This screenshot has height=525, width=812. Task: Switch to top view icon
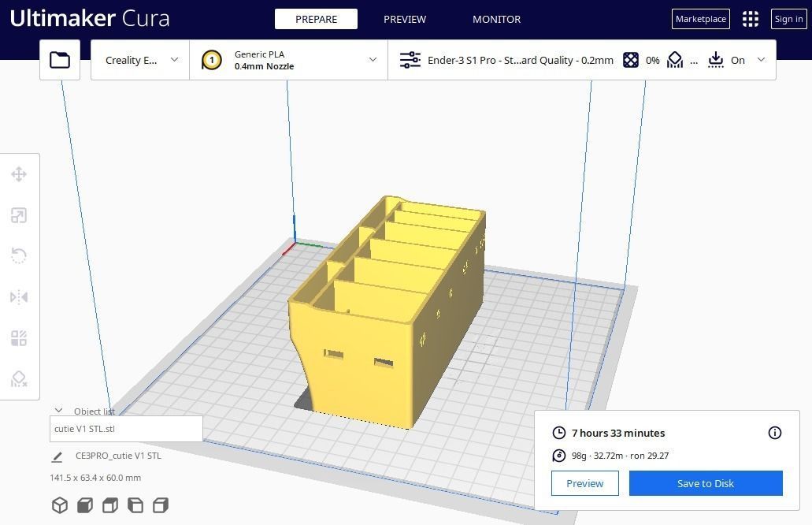110,505
